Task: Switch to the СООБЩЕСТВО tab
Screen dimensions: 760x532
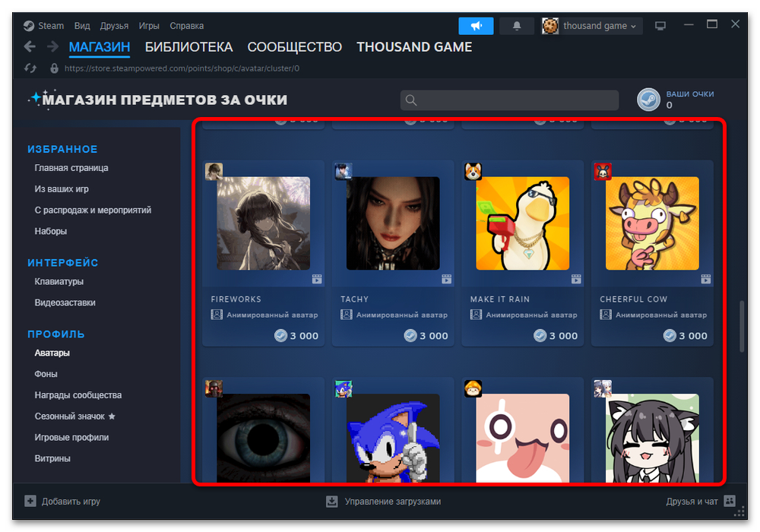Action: tap(295, 47)
